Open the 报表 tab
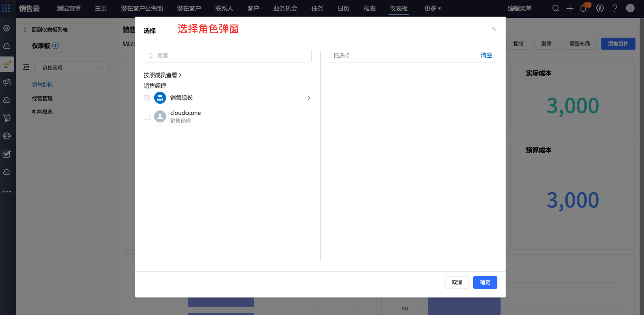The image size is (644, 315). (x=369, y=8)
